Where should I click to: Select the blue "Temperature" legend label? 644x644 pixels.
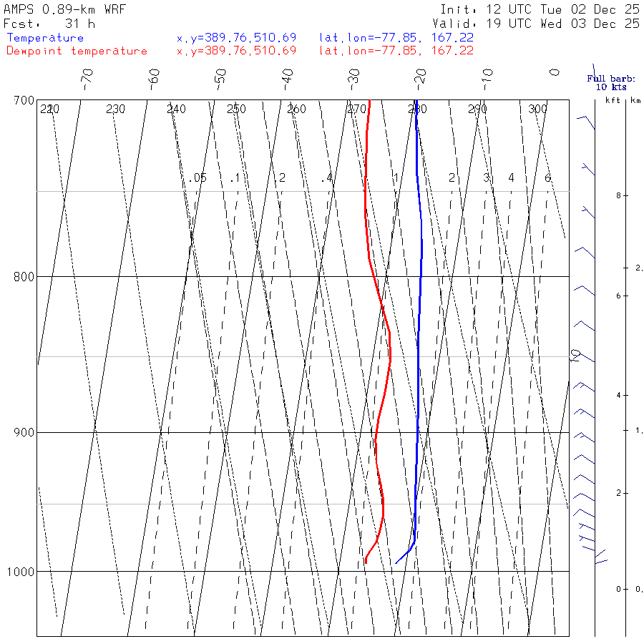click(x=45, y=38)
